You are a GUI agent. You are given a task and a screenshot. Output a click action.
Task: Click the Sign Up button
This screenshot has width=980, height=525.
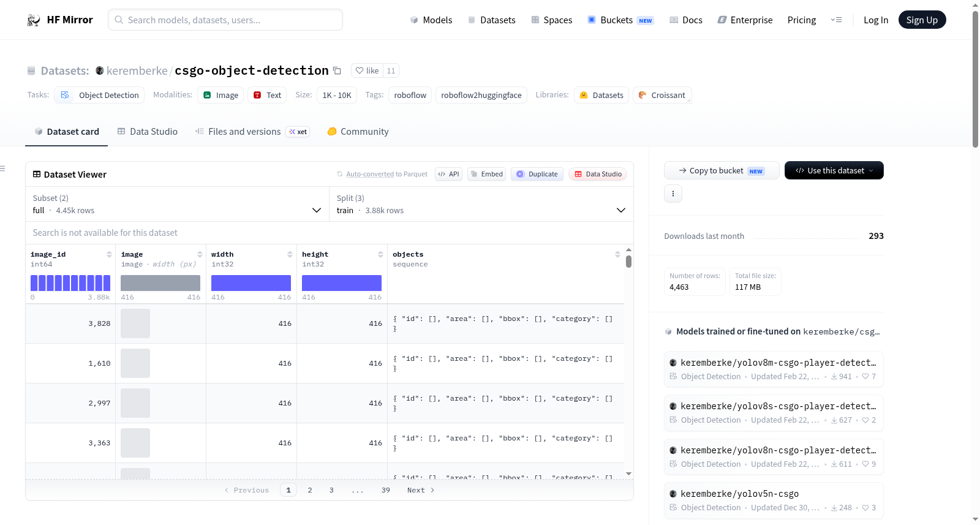point(922,20)
